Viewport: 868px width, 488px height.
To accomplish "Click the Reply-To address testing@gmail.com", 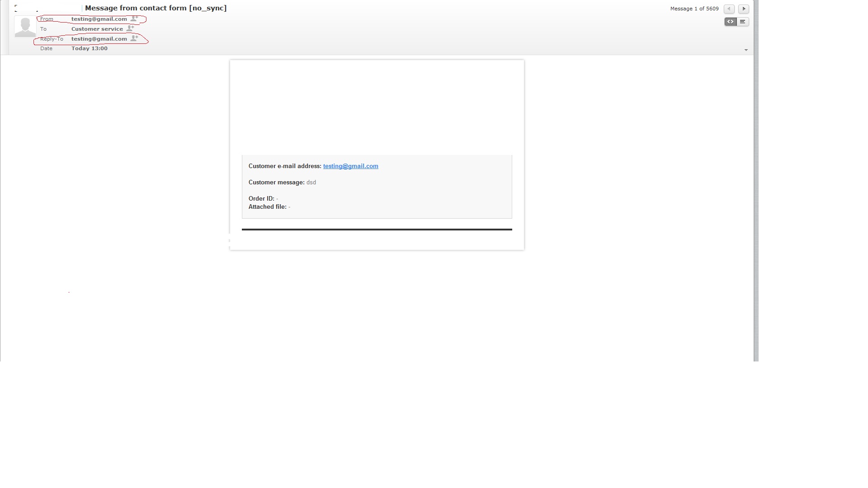I will [x=99, y=39].
